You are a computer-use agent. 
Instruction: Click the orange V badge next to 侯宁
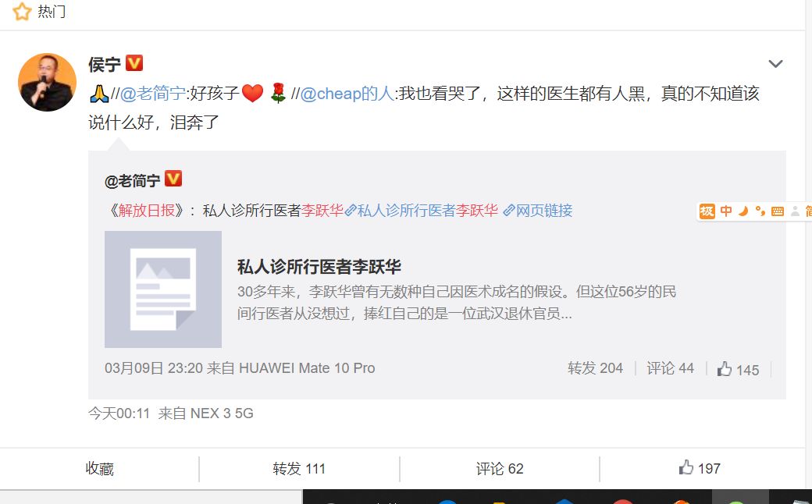134,63
